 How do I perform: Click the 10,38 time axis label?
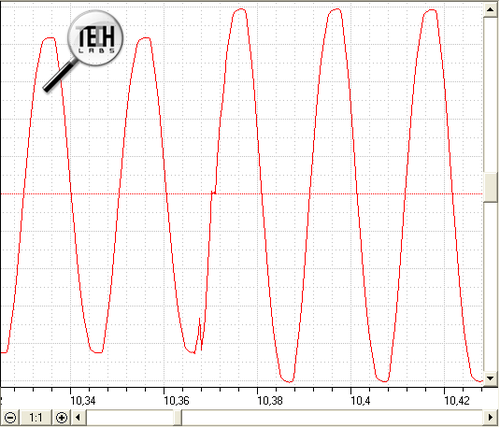[x=270, y=400]
